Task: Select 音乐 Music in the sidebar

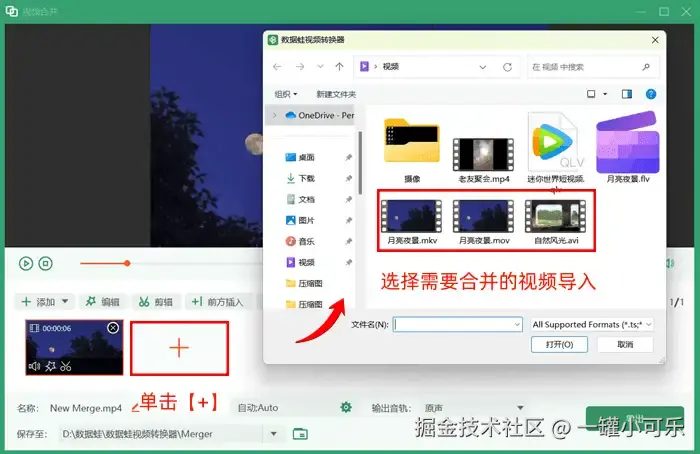Action: click(300, 241)
